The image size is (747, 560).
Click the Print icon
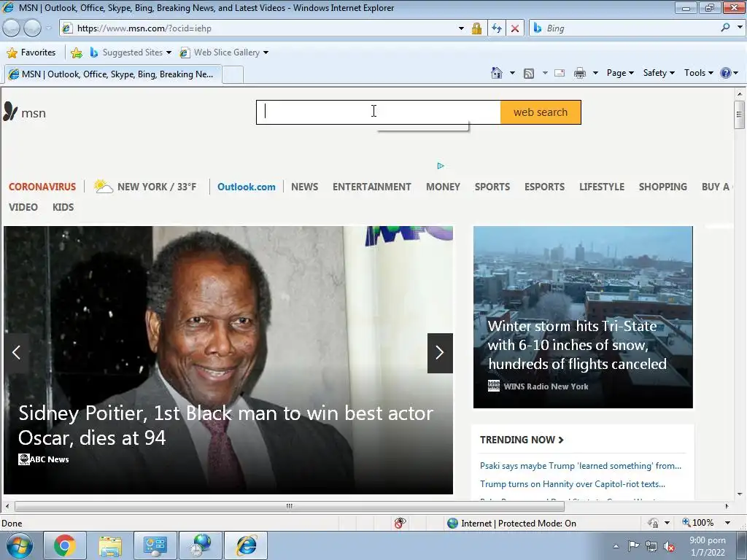pyautogui.click(x=580, y=73)
